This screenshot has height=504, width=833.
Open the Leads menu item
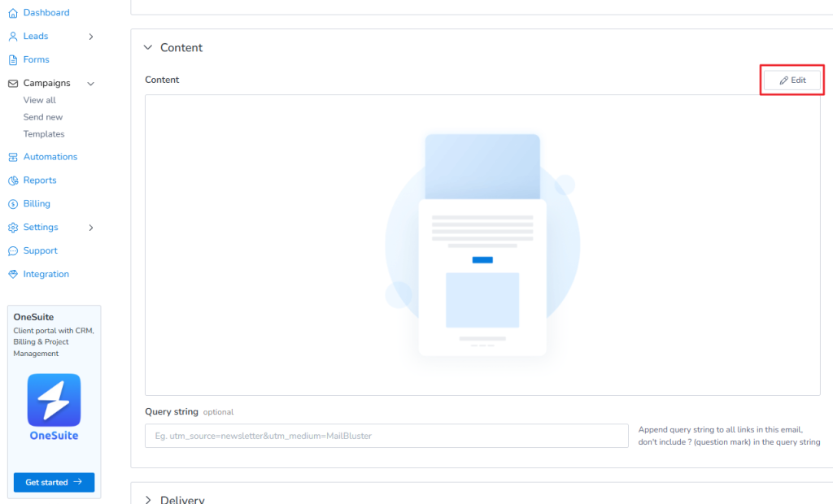[x=36, y=36]
